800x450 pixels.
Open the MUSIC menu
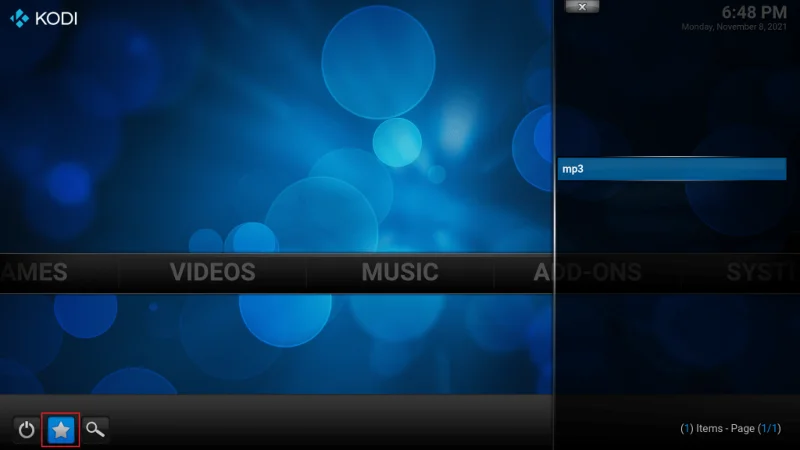400,272
